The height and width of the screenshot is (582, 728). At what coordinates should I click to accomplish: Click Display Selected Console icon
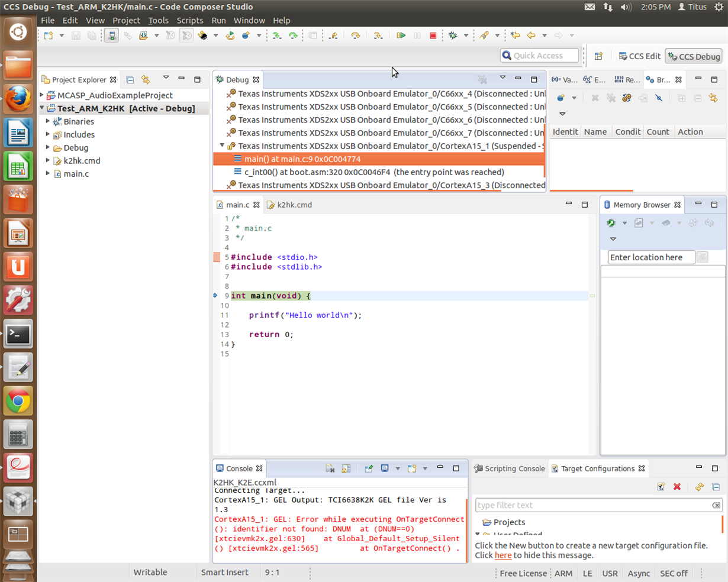385,468
